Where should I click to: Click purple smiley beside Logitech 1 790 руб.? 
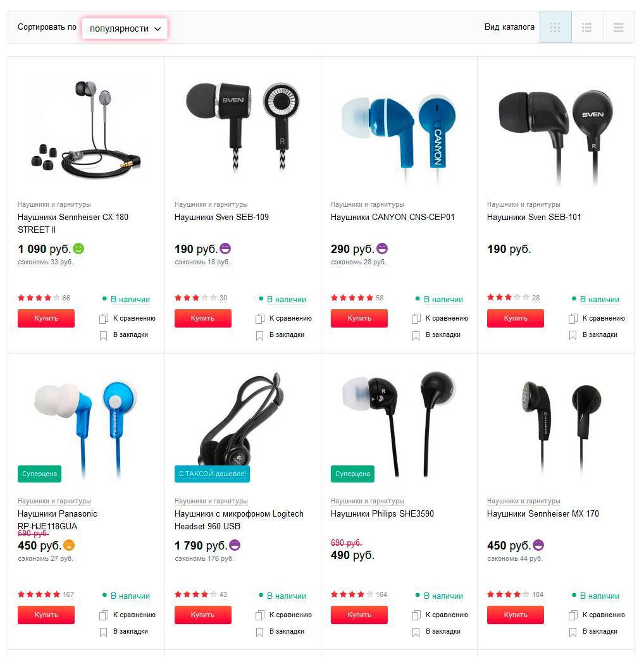point(235,545)
